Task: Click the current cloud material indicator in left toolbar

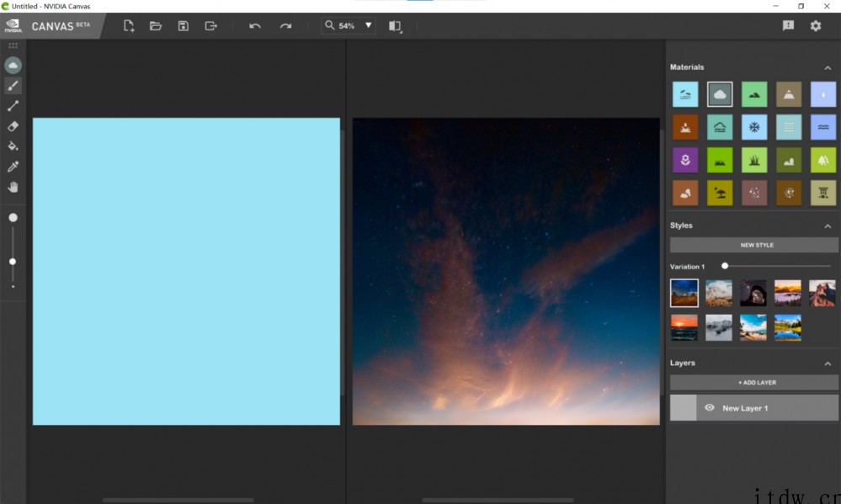Action: [13, 66]
